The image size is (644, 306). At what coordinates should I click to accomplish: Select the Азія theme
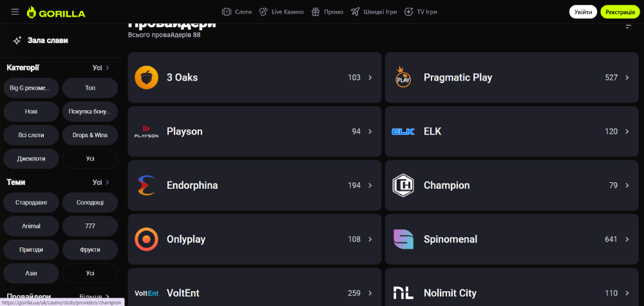tap(31, 273)
